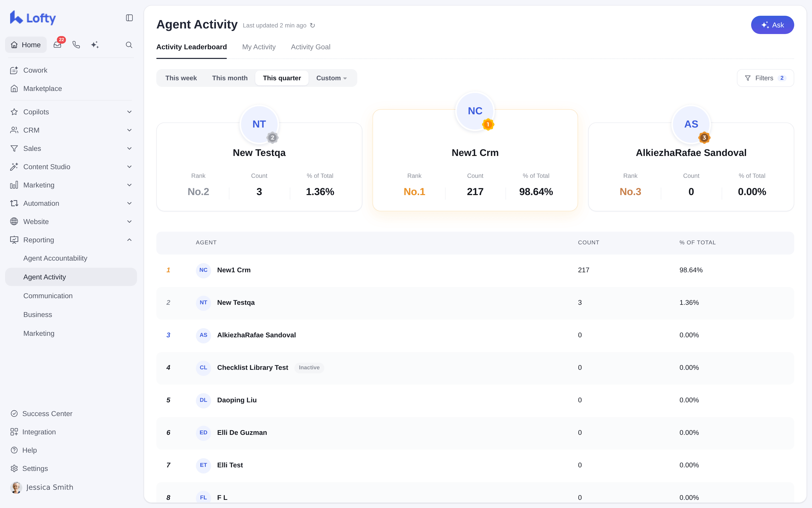This screenshot has height=508, width=812.
Task: Click the Help question mark icon
Action: tap(14, 450)
